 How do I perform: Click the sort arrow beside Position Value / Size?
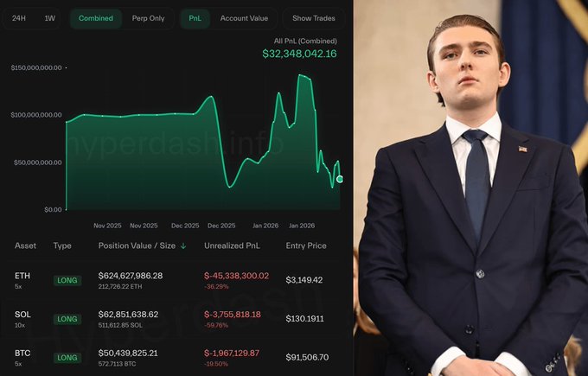pyautogui.click(x=183, y=246)
